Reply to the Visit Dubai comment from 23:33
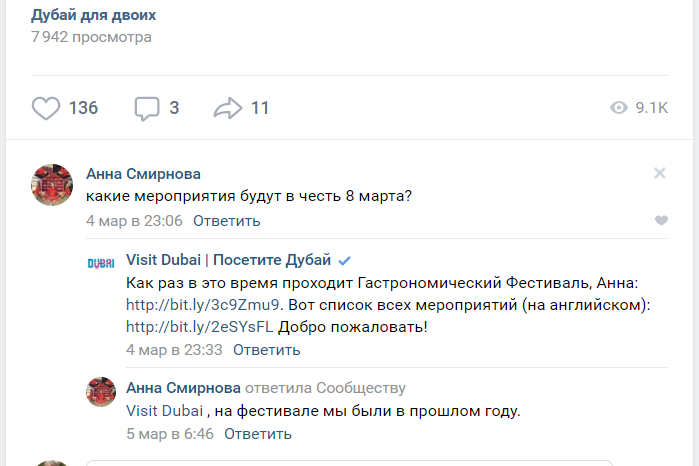Screen dimensions: 699x466 coord(266,350)
